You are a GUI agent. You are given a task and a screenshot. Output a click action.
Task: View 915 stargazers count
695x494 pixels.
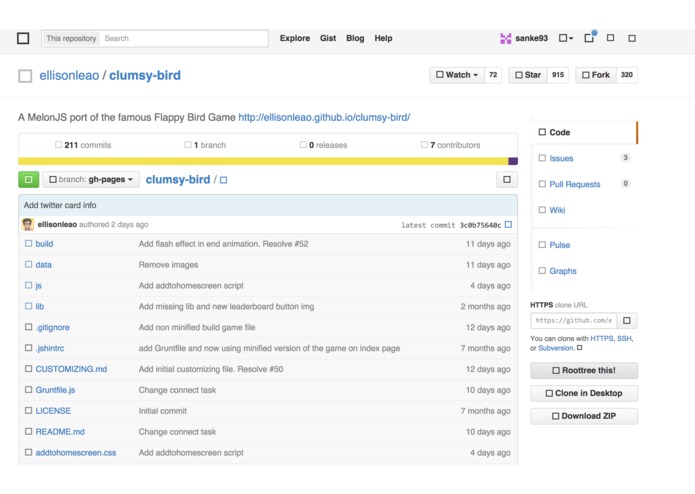[x=558, y=75]
